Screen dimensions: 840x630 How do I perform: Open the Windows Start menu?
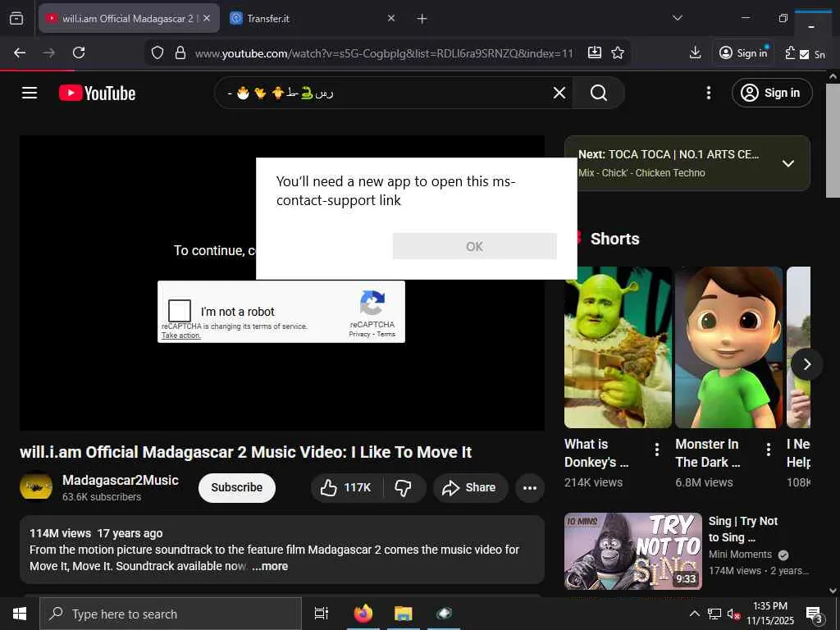click(20, 614)
